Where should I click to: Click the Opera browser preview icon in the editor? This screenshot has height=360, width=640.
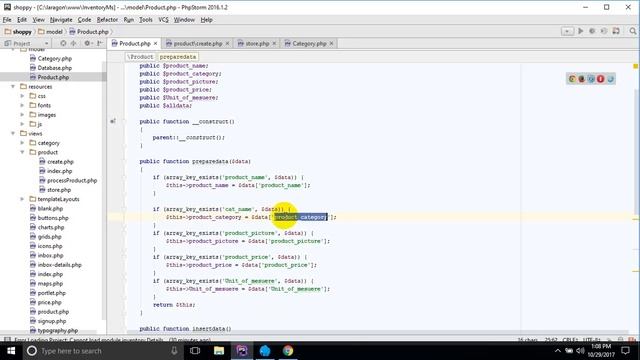pyautogui.click(x=600, y=79)
